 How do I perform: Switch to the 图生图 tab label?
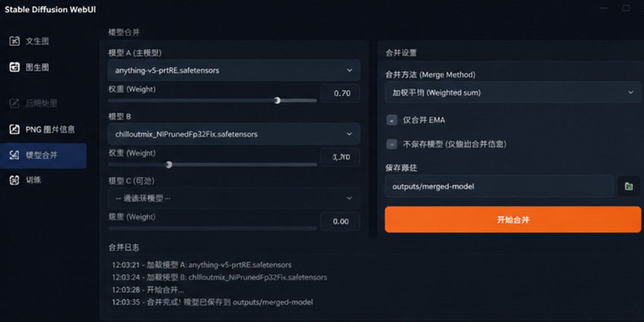pos(37,67)
